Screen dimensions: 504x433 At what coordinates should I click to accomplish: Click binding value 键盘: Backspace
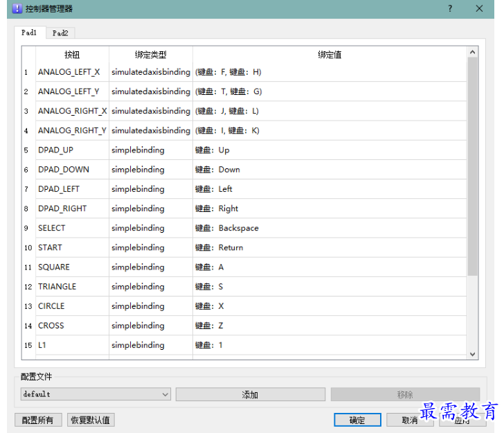330,228
